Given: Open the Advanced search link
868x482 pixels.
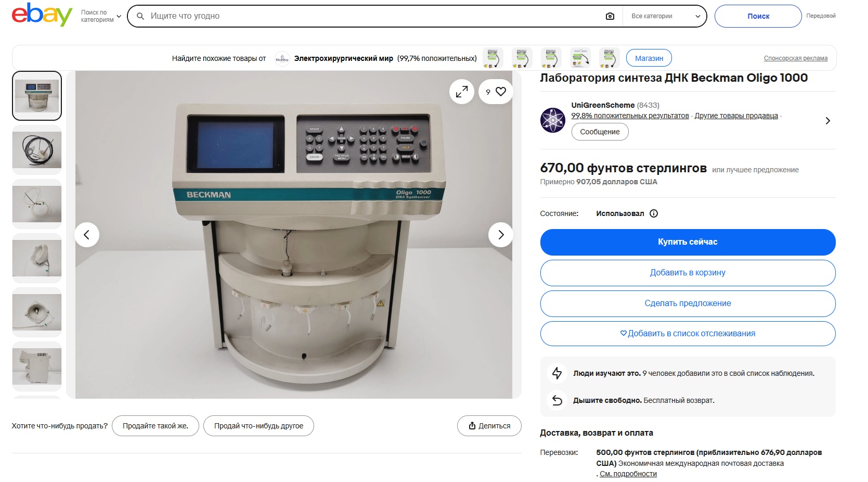Looking at the screenshot, I should click(x=821, y=16).
